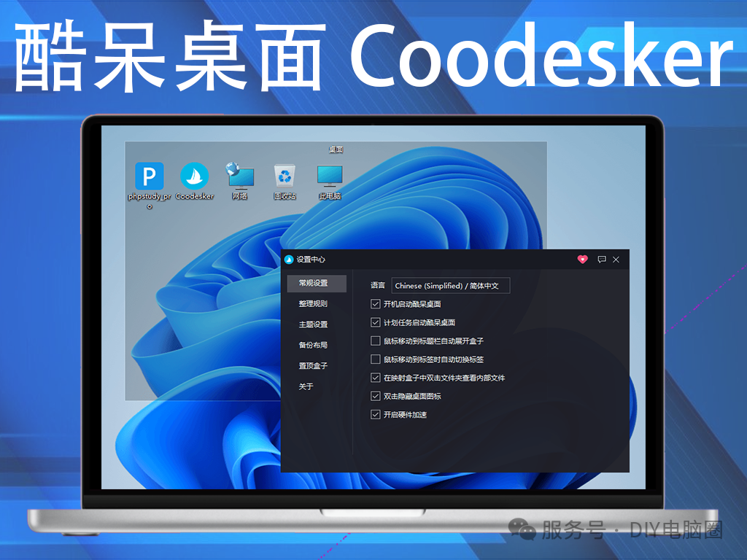747x560 pixels.
Task: Open the feedback chat bubble icon
Action: click(602, 260)
